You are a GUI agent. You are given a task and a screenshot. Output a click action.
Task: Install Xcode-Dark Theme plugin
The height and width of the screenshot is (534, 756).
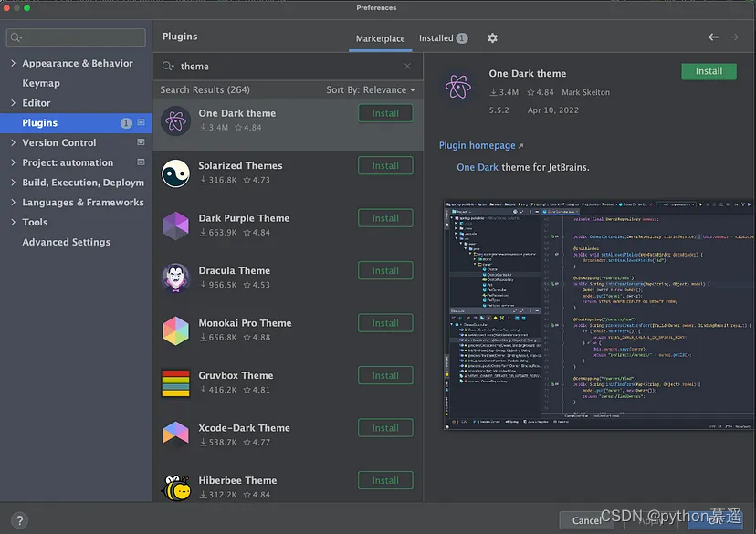(385, 428)
